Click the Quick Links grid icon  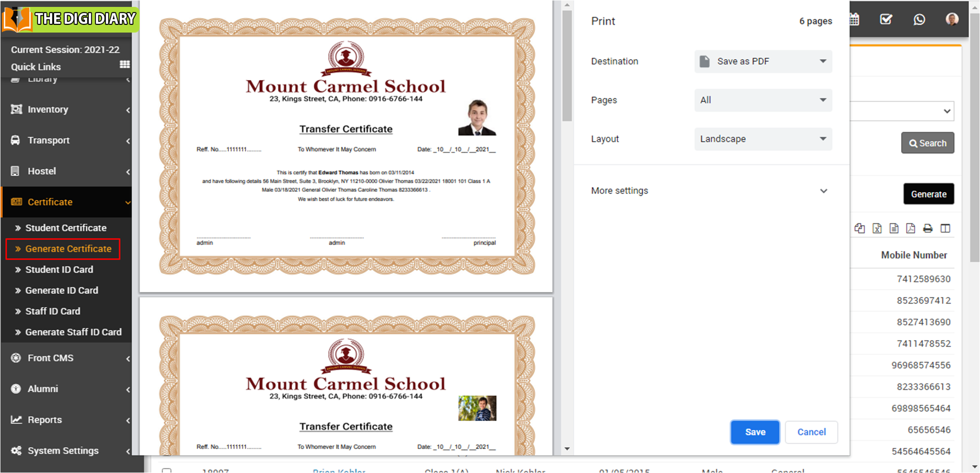pos(124,64)
